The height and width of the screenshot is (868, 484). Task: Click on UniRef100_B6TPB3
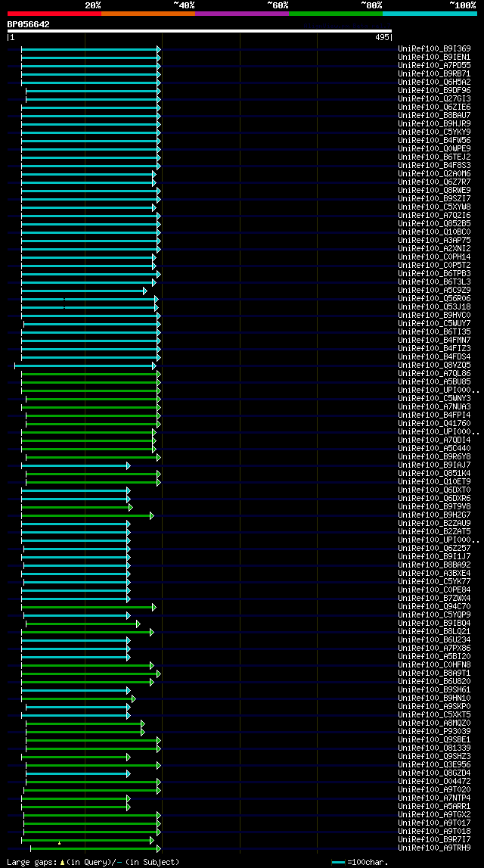[x=434, y=273]
